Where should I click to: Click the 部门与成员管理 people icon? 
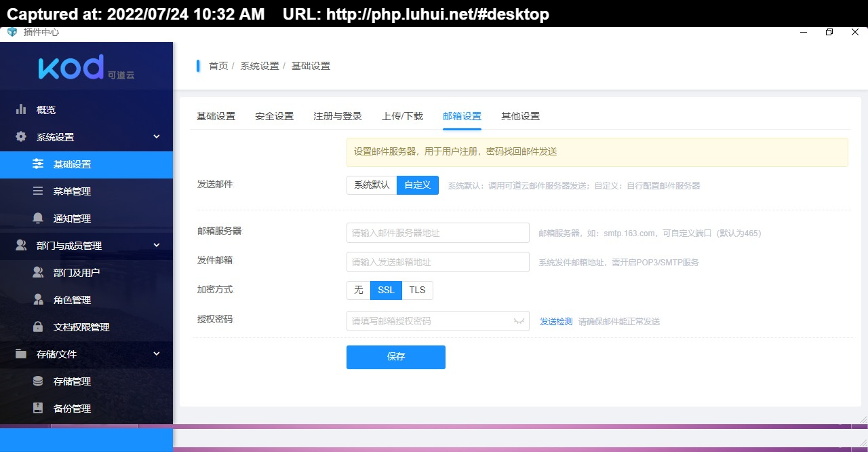21,245
